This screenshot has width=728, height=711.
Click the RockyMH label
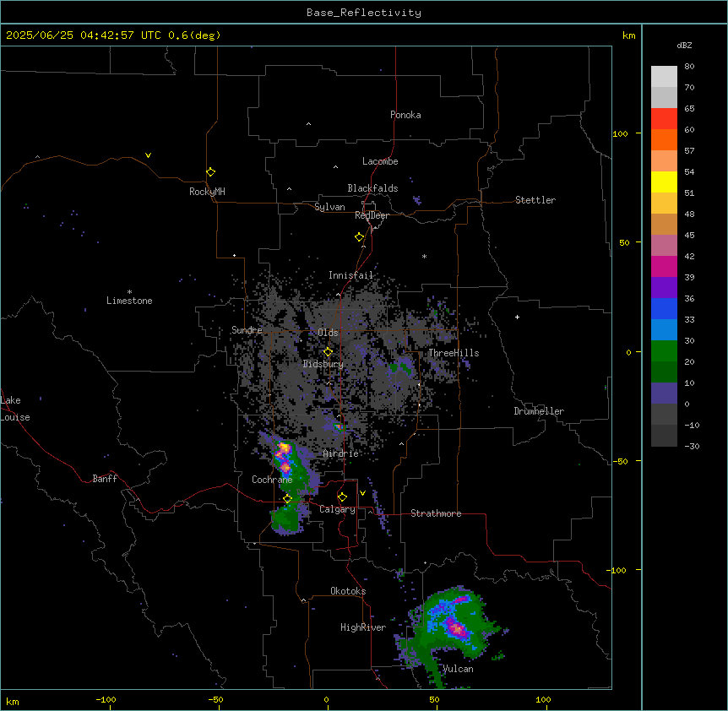click(x=207, y=192)
